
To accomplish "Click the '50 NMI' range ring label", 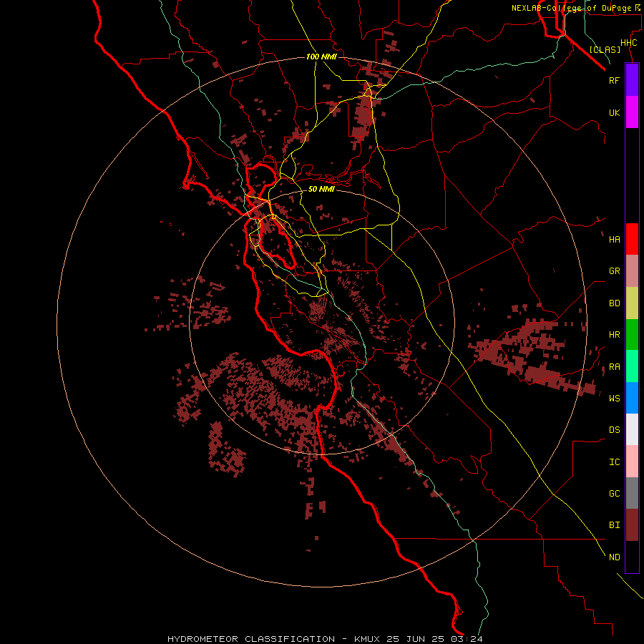I will click(x=321, y=189).
